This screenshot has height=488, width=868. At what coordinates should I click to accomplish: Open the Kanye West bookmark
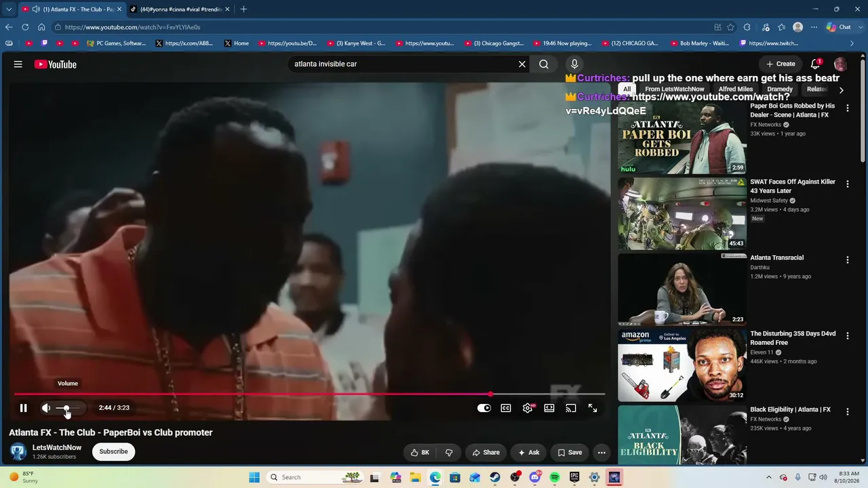click(x=356, y=43)
